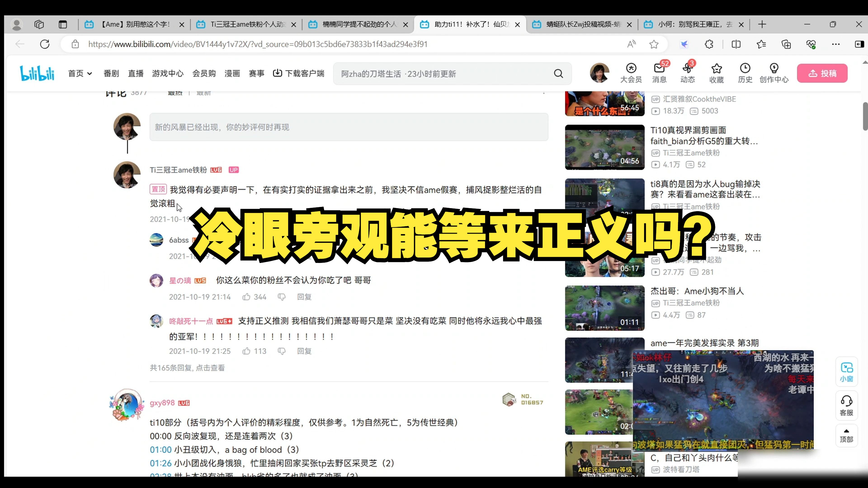Click the comment input box
Viewport: 868px width, 488px height.
click(x=349, y=127)
